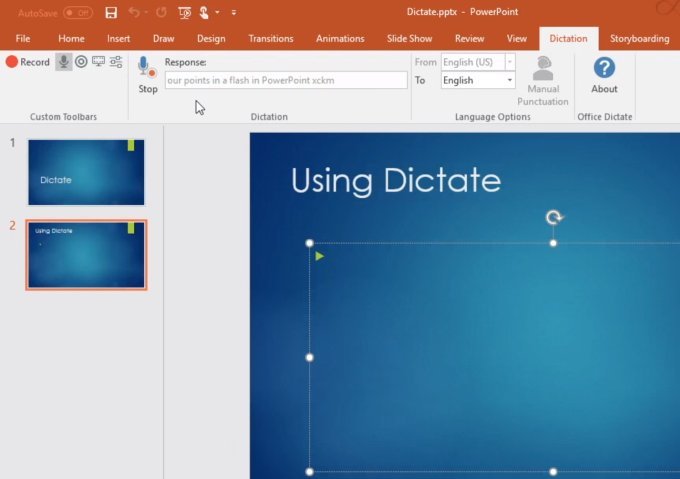Click the Manual Punctuation button
The height and width of the screenshot is (479, 680).
tap(543, 81)
